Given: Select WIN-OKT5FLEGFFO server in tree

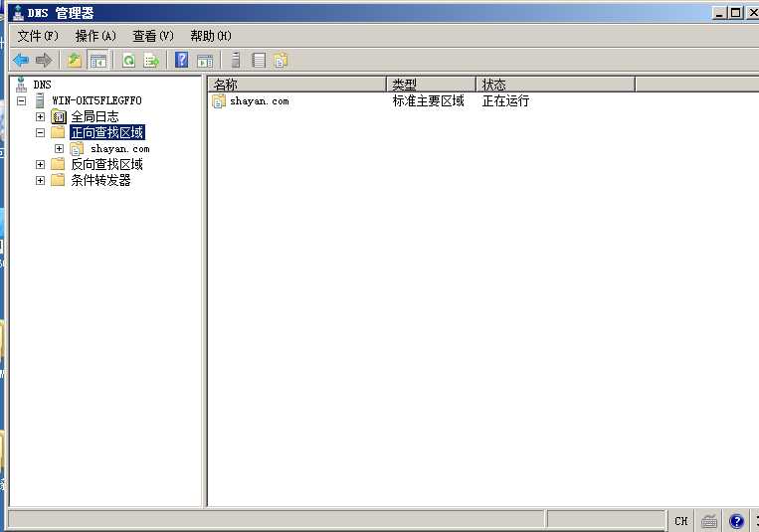Looking at the screenshot, I should coord(96,100).
